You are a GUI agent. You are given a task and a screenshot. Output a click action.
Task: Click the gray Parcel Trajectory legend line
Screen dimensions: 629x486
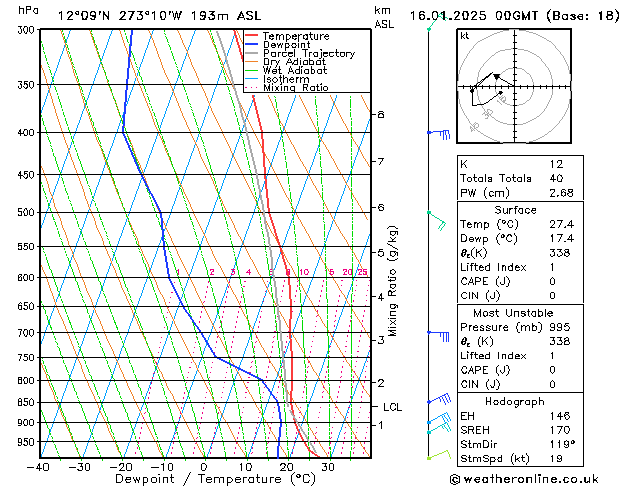[x=251, y=53]
